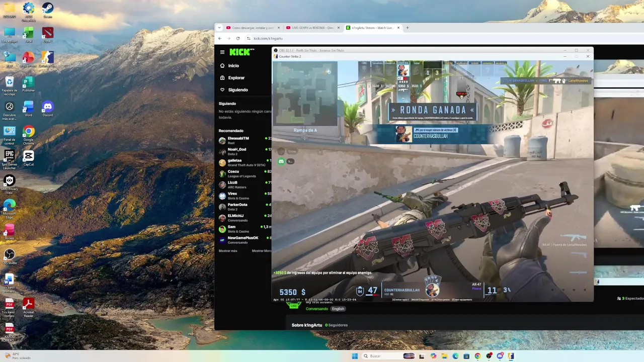Image resolution: width=644 pixels, height=362 pixels.
Task: Open Este equipo desktop icon
Action: [10, 35]
